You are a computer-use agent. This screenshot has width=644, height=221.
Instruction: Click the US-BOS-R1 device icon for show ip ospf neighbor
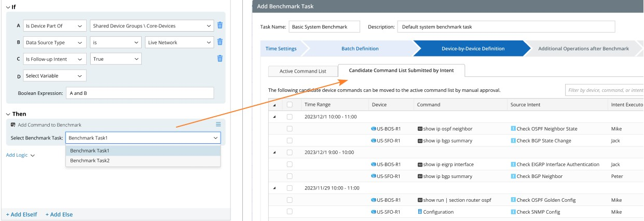(x=374, y=129)
